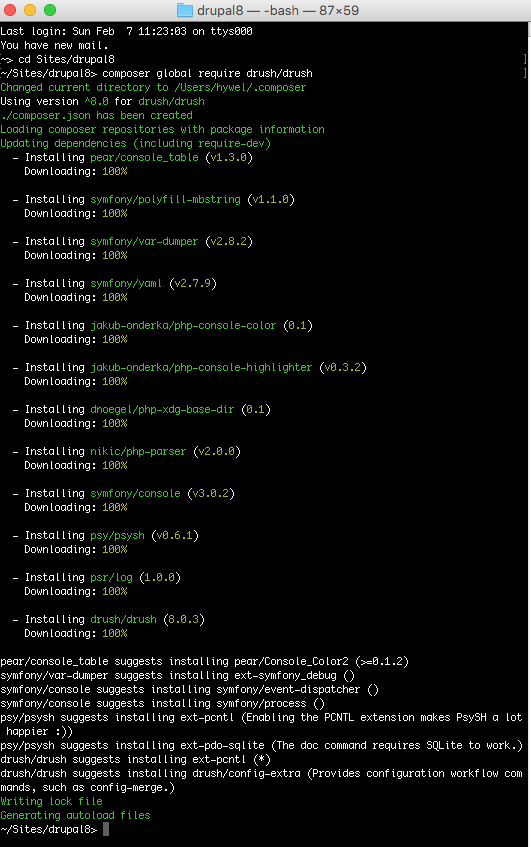The image size is (531, 847).
Task: Click the 'Writing lock file' line
Action: (51, 802)
